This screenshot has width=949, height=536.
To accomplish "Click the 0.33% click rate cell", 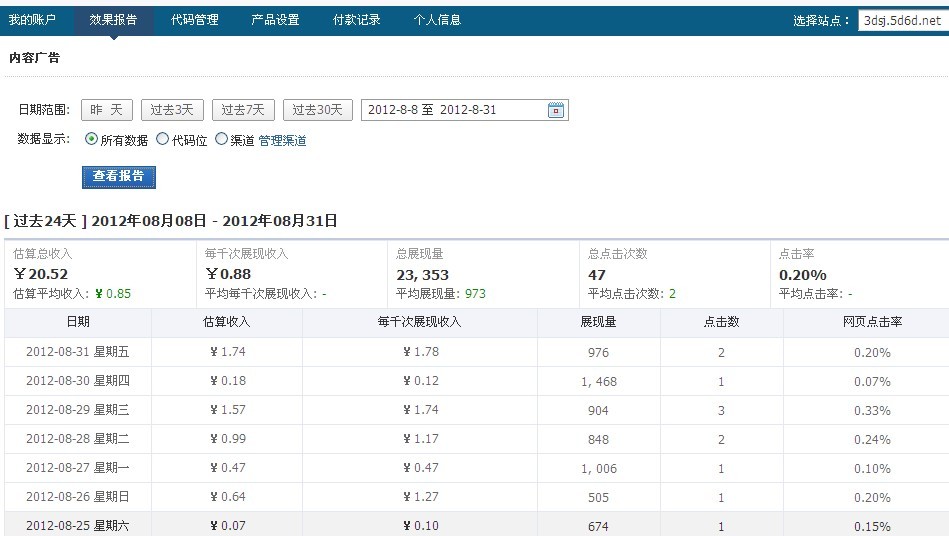I will coord(872,411).
